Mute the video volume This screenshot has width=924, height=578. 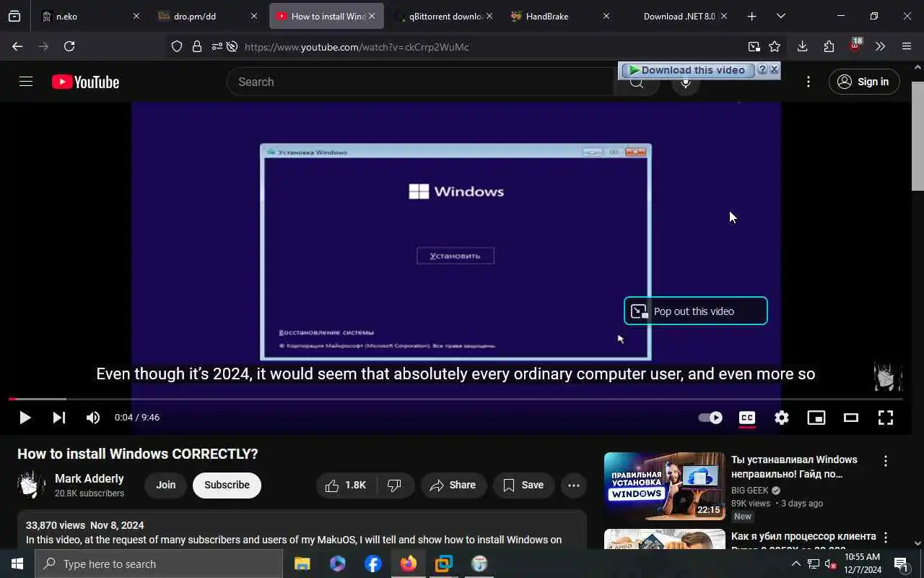(x=93, y=418)
